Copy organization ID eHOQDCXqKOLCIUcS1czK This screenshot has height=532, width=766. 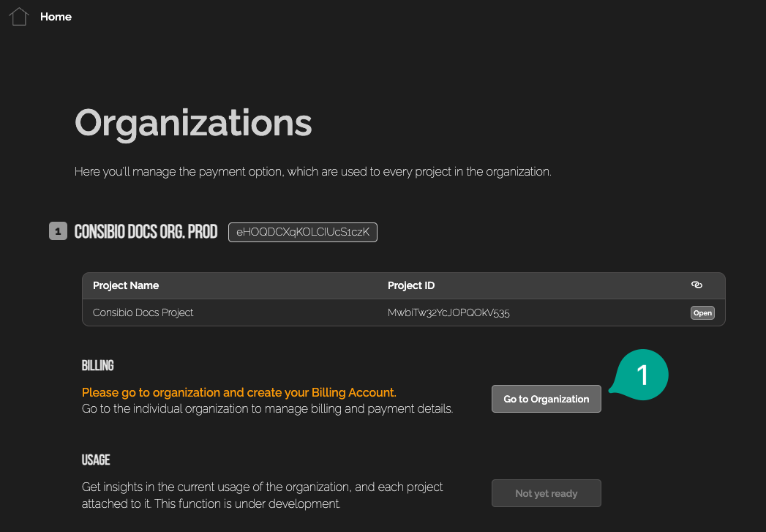(x=303, y=232)
